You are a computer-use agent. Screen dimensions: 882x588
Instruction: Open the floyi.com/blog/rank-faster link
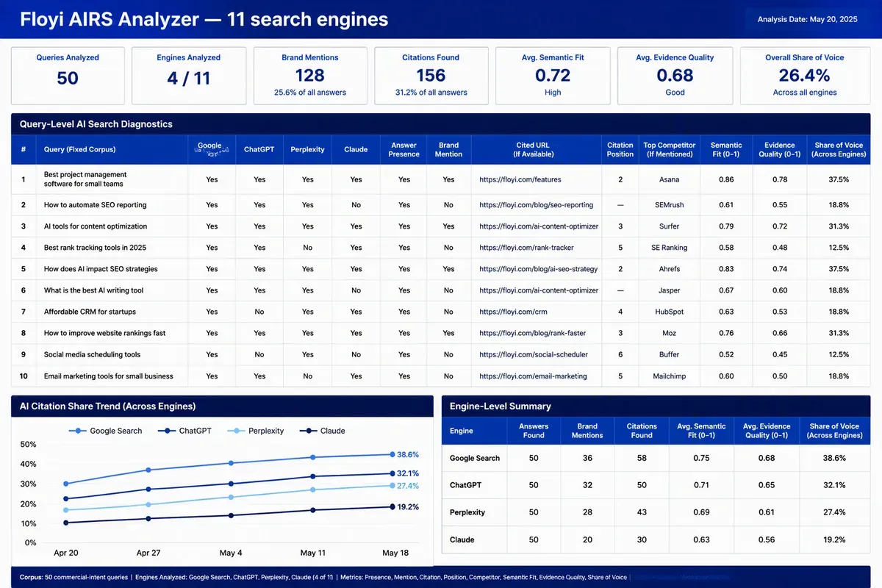[533, 333]
